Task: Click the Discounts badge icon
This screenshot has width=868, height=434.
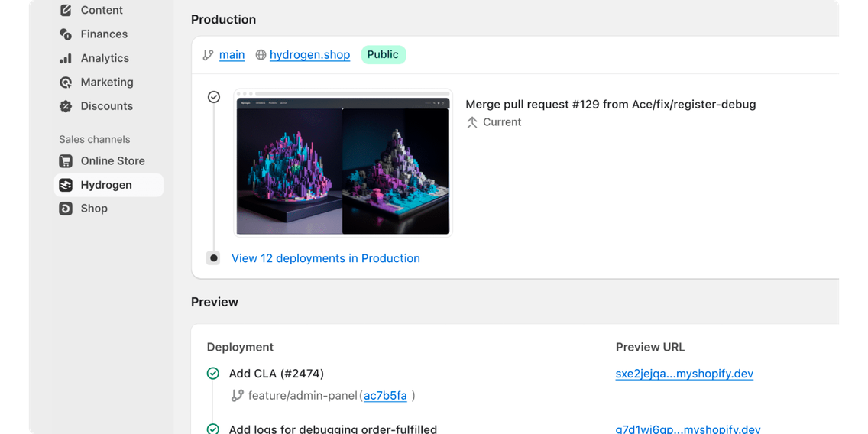Action: click(x=66, y=106)
